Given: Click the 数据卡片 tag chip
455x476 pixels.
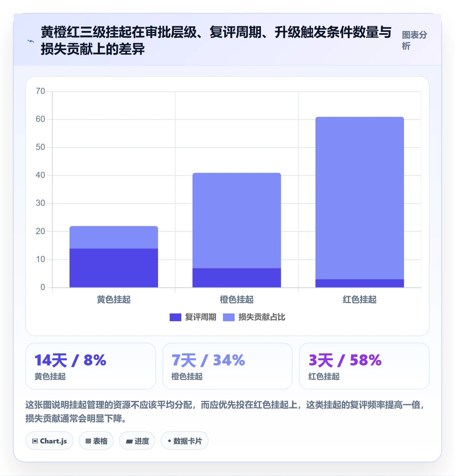Looking at the screenshot, I should pos(185,441).
